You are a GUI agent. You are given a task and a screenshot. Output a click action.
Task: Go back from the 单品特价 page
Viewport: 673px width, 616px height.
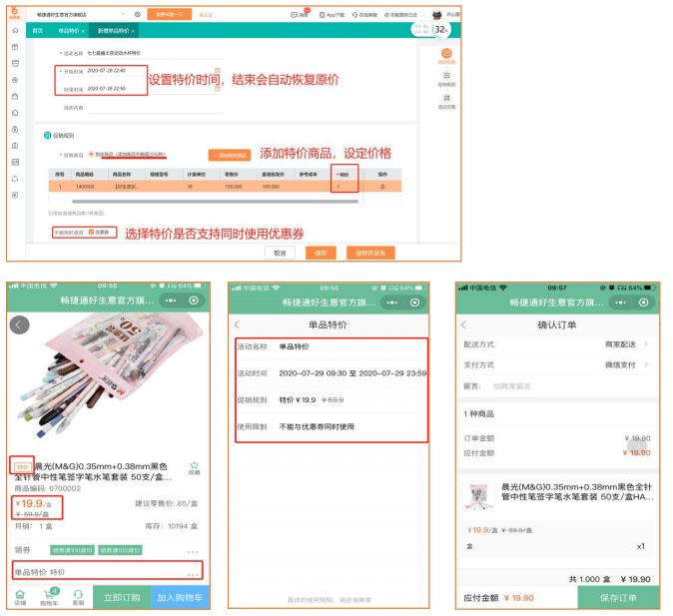238,324
